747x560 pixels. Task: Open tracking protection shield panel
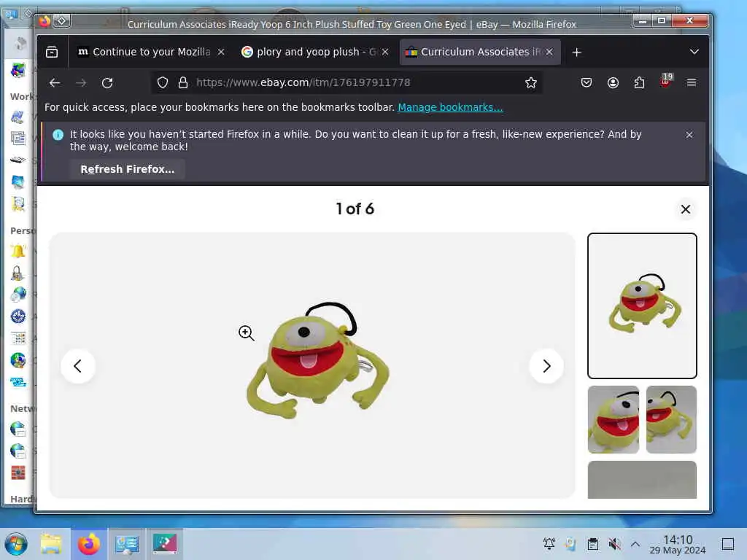click(x=163, y=83)
